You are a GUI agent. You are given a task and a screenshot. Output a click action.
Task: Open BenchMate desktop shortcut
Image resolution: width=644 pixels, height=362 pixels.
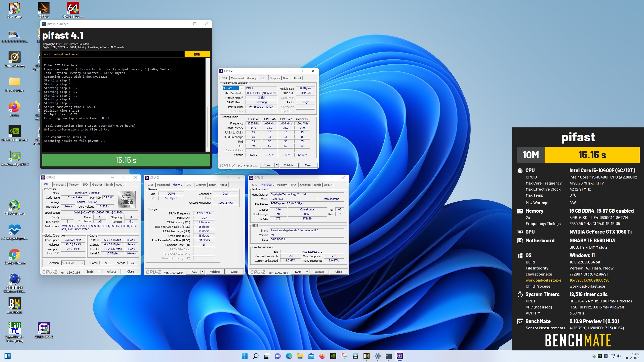15,306
